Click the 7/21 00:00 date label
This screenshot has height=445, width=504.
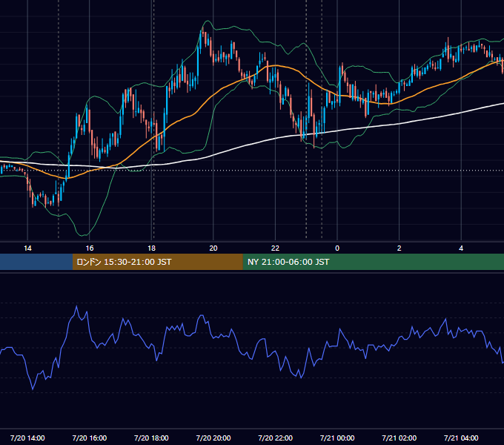[x=337, y=438]
